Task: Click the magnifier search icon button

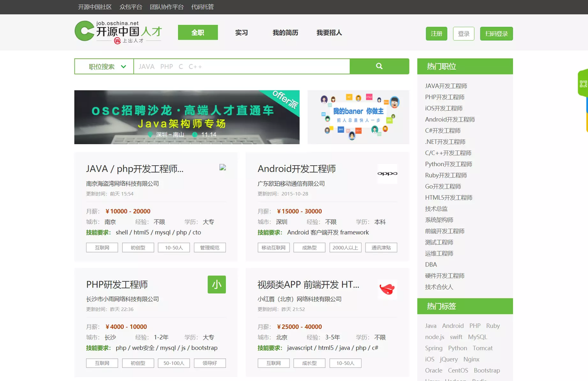Action: (x=379, y=66)
